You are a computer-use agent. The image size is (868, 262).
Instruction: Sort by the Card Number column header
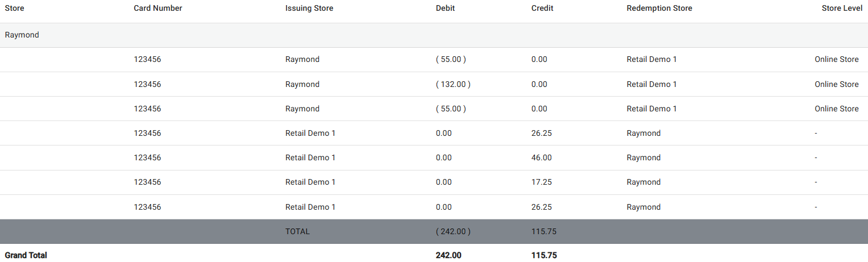[158, 9]
